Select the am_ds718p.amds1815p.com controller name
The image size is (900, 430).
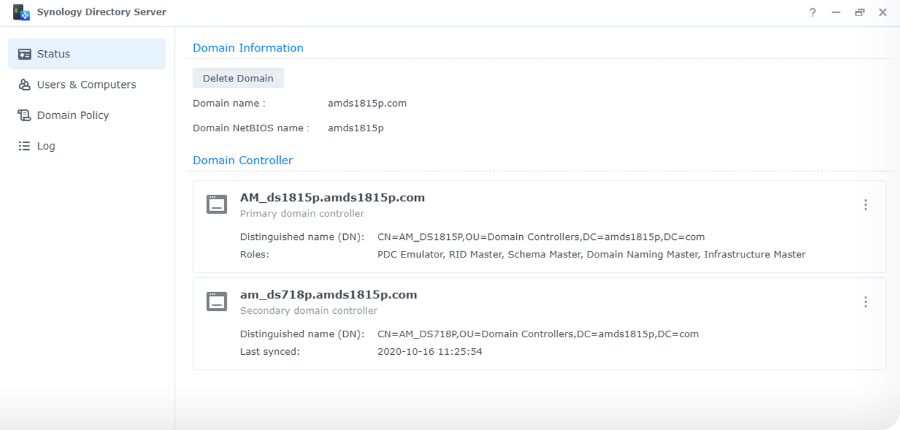(x=328, y=295)
